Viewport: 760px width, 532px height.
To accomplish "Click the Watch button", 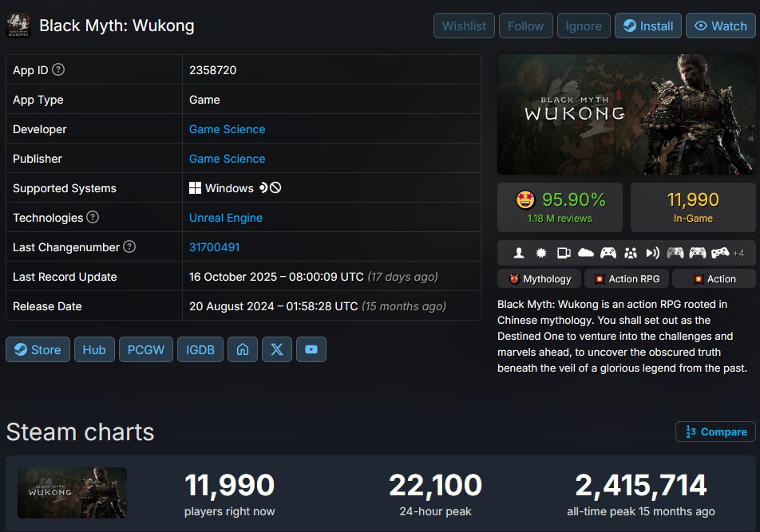I will pyautogui.click(x=721, y=26).
